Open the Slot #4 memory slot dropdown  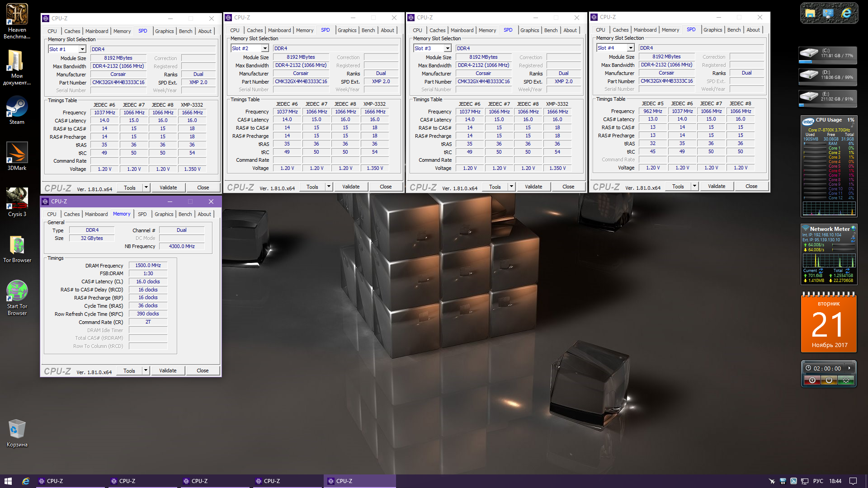pos(631,48)
